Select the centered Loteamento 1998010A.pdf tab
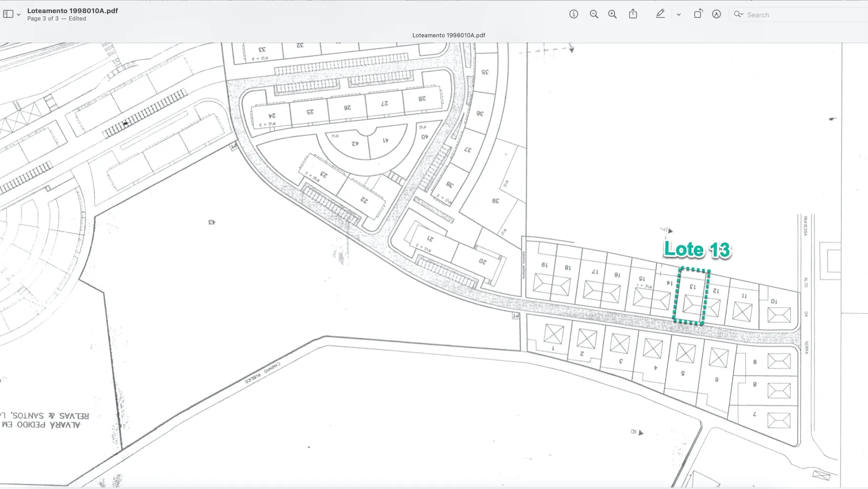The image size is (868, 489). coord(449,35)
